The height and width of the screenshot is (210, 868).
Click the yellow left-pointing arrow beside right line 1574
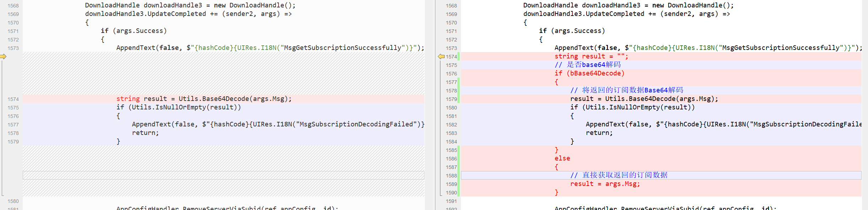[441, 57]
